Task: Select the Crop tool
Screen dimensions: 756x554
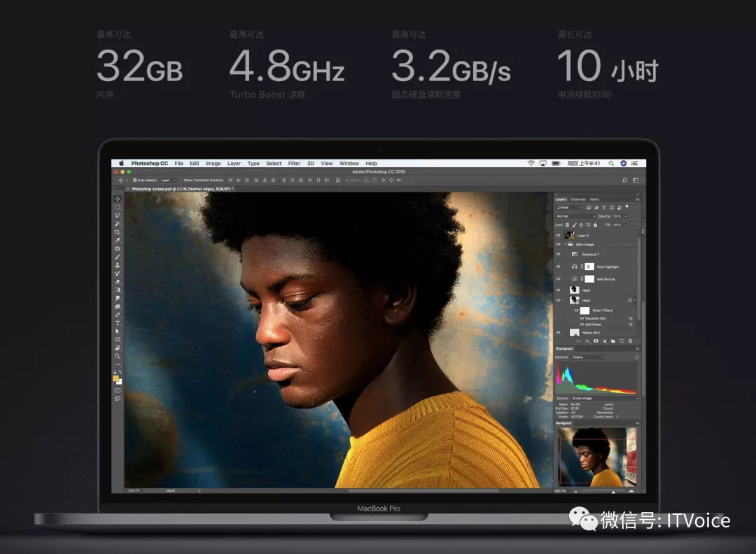Action: 117,229
